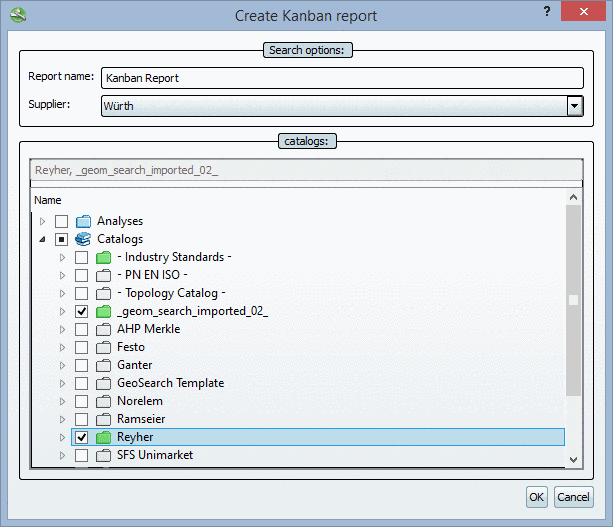This screenshot has width=613, height=527.
Task: Click the AHP Merkle folder icon
Action: click(104, 329)
